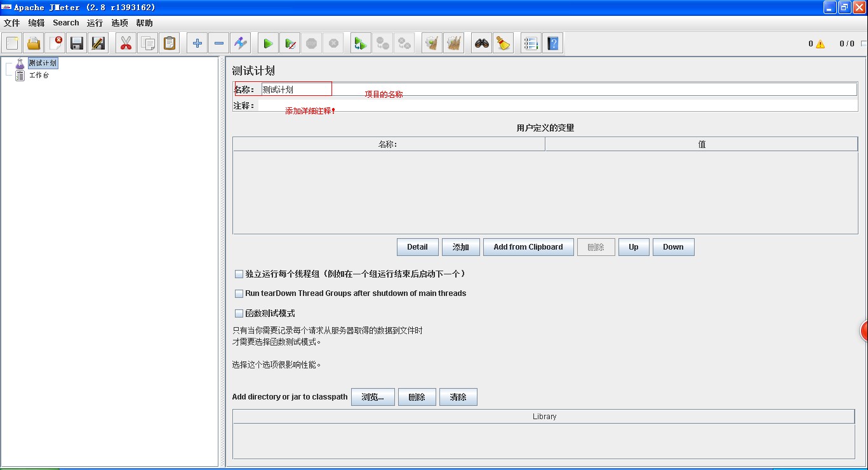868x470 pixels.
Task: Click the Up button
Action: click(x=634, y=247)
